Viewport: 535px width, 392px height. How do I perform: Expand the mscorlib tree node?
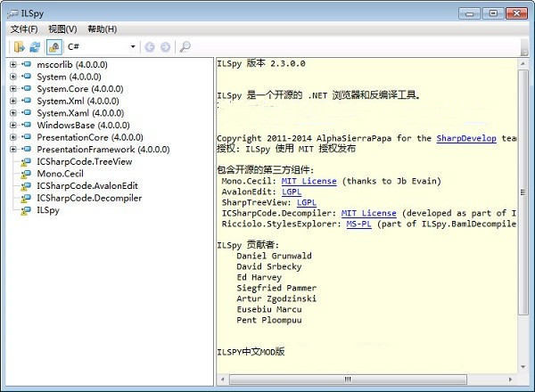[13, 64]
